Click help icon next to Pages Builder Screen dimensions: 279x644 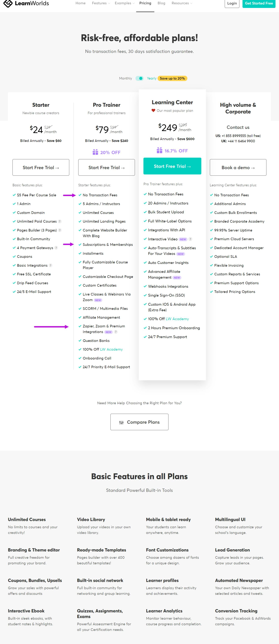60,230
